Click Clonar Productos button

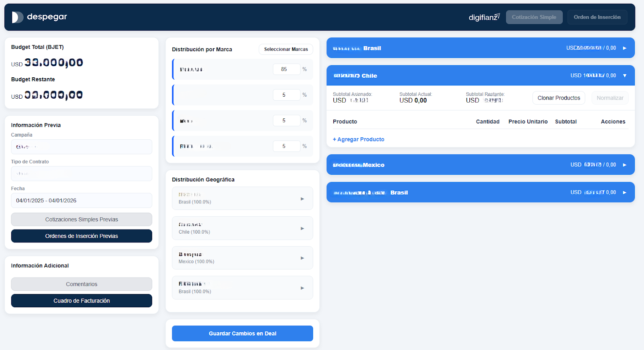[559, 98]
